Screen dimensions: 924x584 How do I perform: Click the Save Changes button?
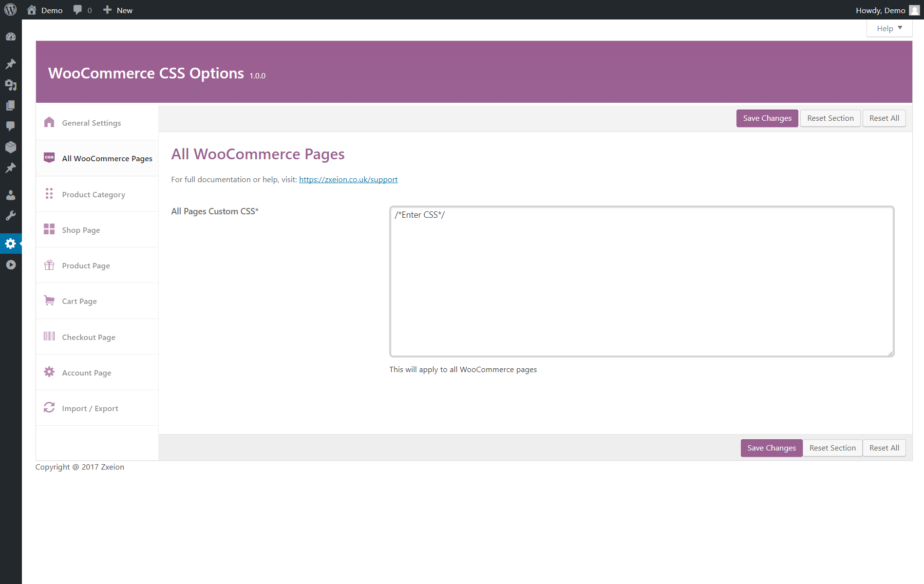[767, 118]
